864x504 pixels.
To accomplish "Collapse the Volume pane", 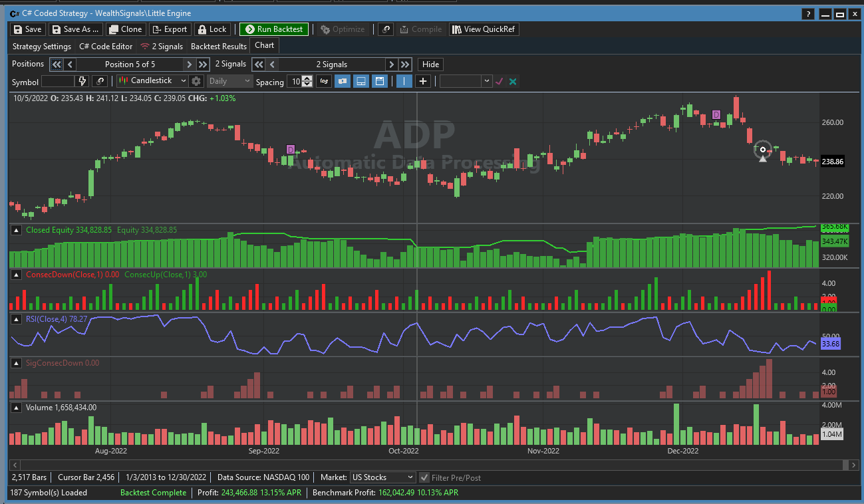I will pyautogui.click(x=17, y=408).
